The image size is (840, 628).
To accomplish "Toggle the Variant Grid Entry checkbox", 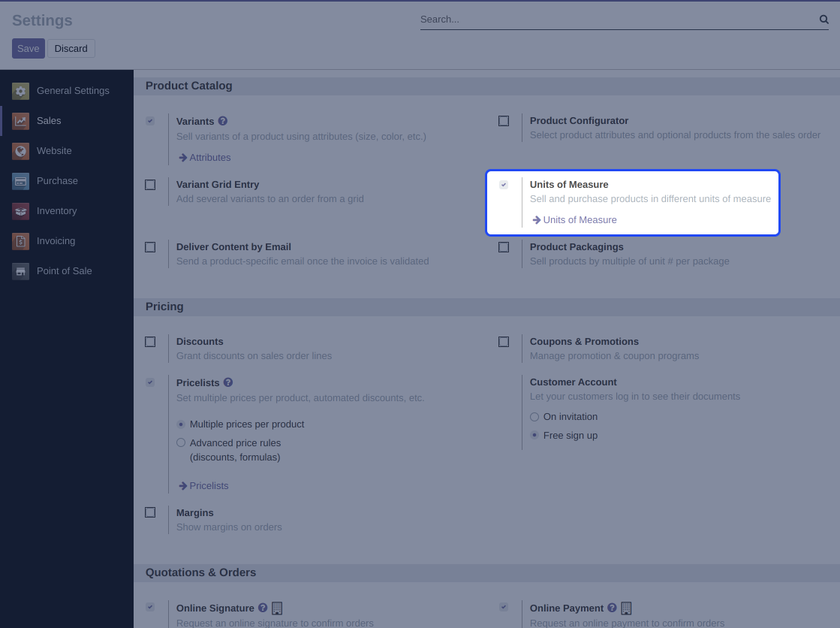I will click(x=150, y=185).
